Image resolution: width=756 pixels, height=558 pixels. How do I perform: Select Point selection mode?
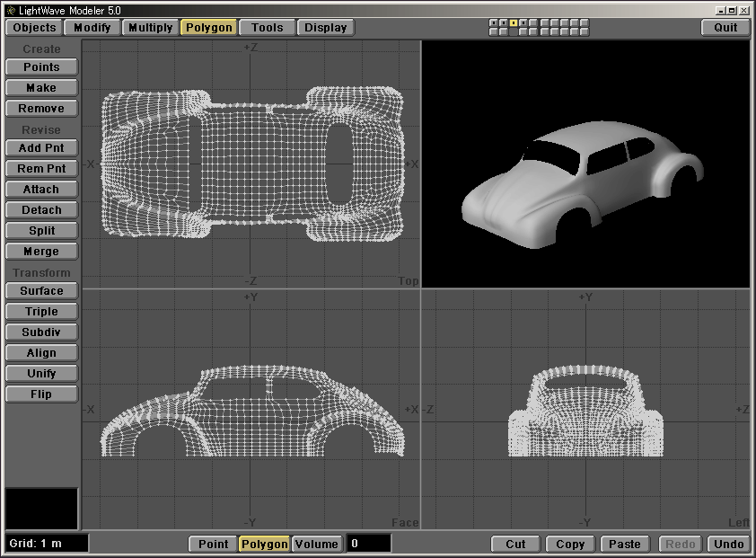[213, 544]
